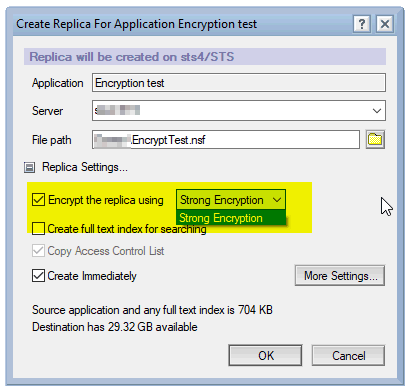
Task: Toggle the Create Immediately checkbox
Action: click(38, 276)
